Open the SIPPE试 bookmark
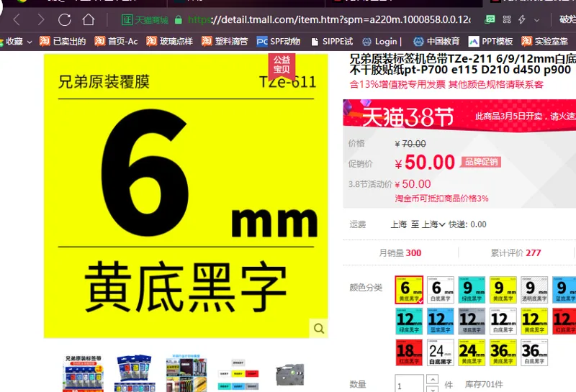The height and width of the screenshot is (392, 576). 332,42
